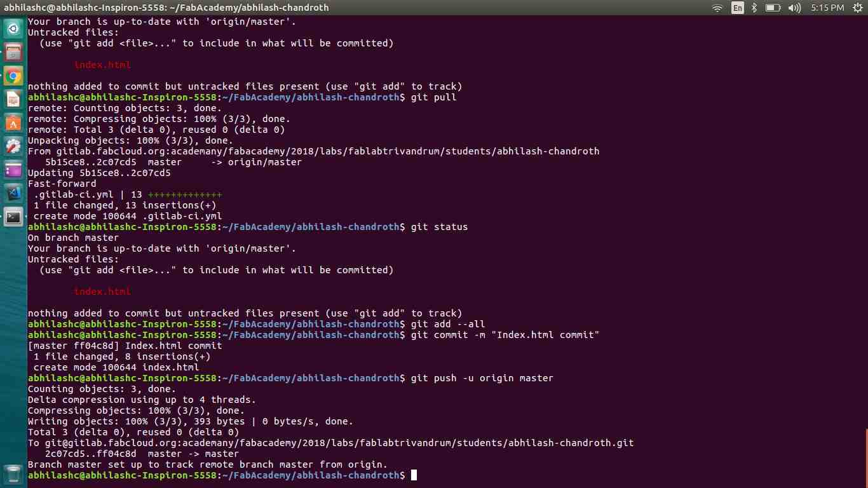Image resolution: width=868 pixels, height=488 pixels.
Task: Open Ubuntu Software Center from the dock
Action: click(13, 123)
